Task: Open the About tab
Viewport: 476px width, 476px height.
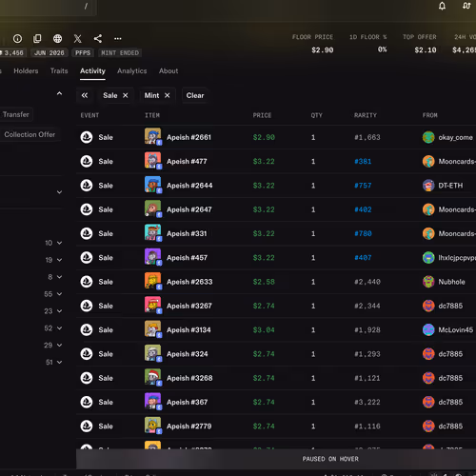Action: point(169,70)
